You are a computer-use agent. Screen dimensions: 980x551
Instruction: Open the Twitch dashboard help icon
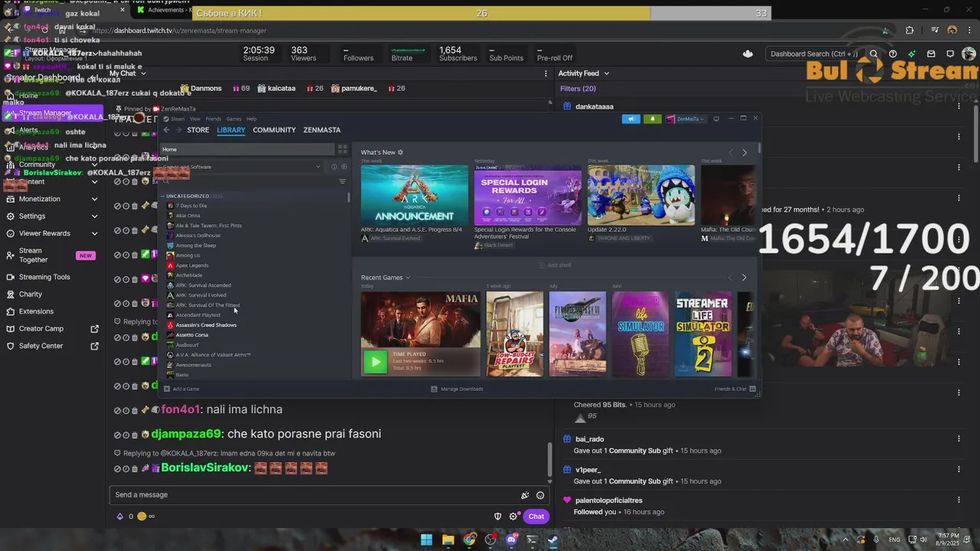[x=893, y=54]
